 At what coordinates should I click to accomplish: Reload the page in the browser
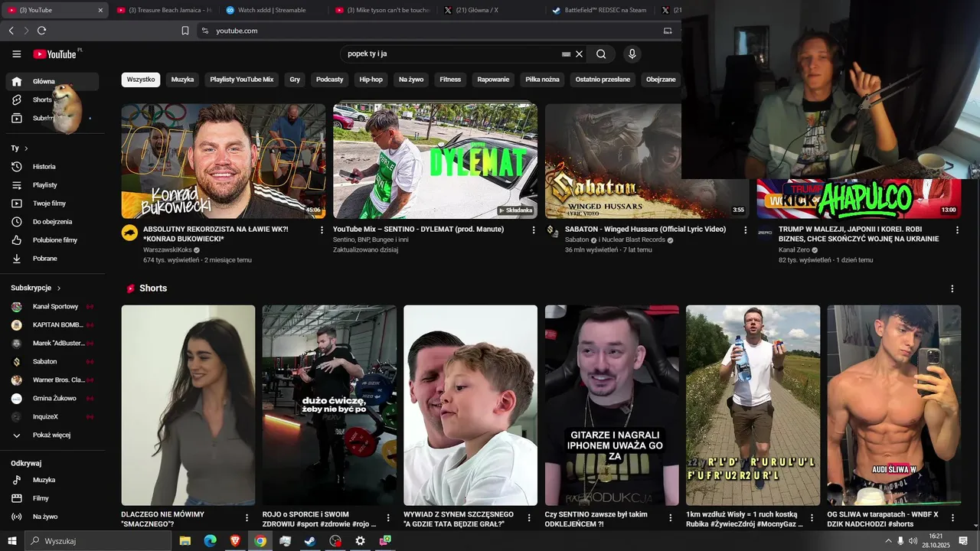(x=41, y=31)
